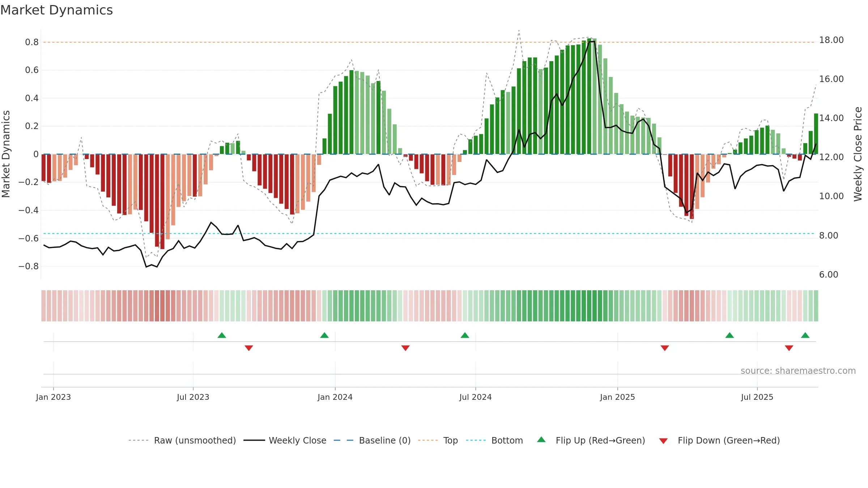Image resolution: width=868 pixels, height=488 pixels.
Task: Click the Jul 2025 x-axis label
Action: tap(757, 397)
